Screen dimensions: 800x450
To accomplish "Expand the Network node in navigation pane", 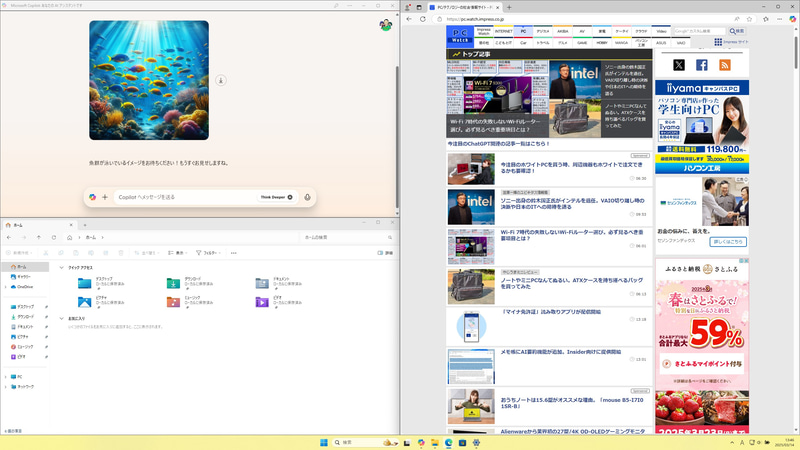I will click(6, 387).
